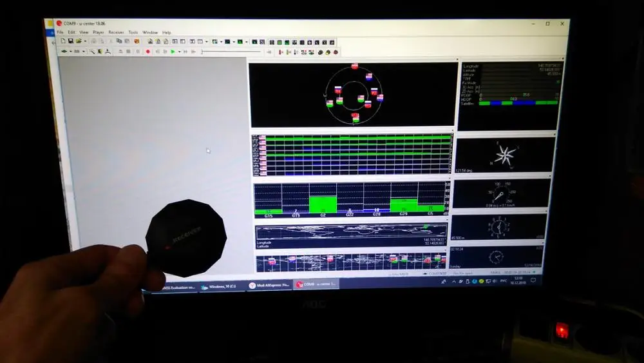Click the speedometer gauge panel

pos(501,193)
